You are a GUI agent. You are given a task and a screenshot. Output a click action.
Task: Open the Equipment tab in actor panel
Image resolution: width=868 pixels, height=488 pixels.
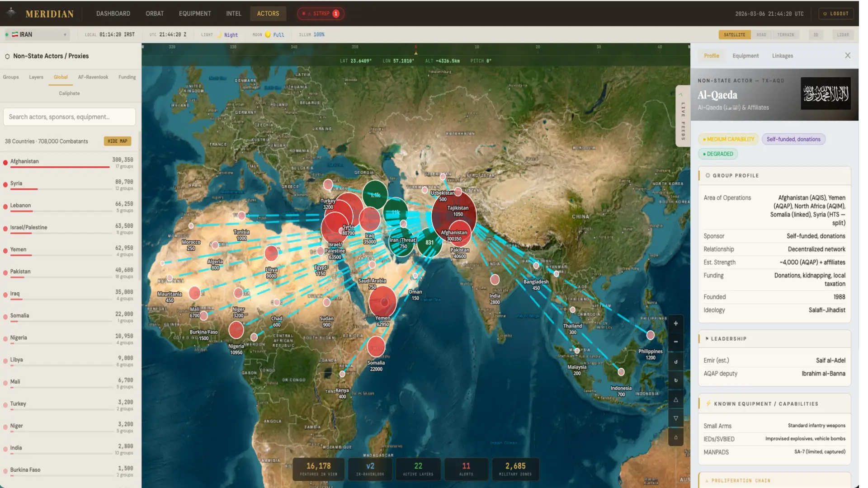[x=745, y=56]
